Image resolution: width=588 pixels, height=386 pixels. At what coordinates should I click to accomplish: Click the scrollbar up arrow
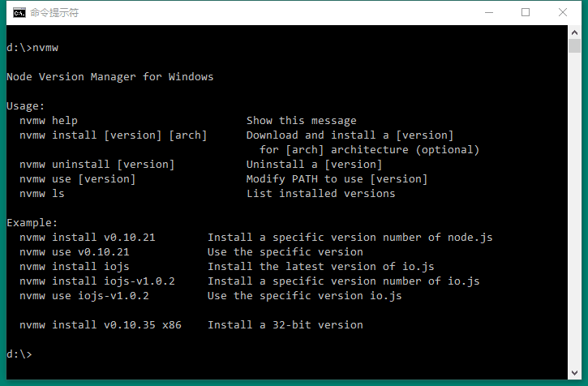[x=574, y=32]
